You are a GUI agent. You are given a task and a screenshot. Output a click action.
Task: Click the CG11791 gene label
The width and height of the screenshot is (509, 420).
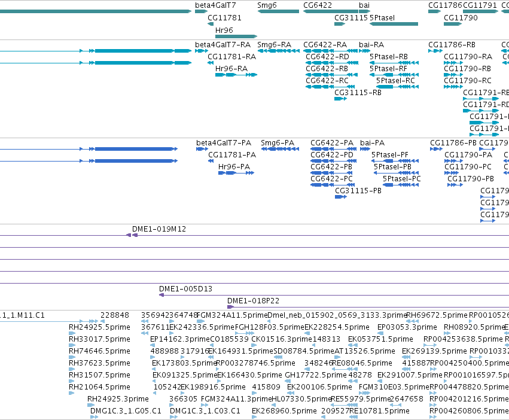pyautogui.click(x=480, y=5)
